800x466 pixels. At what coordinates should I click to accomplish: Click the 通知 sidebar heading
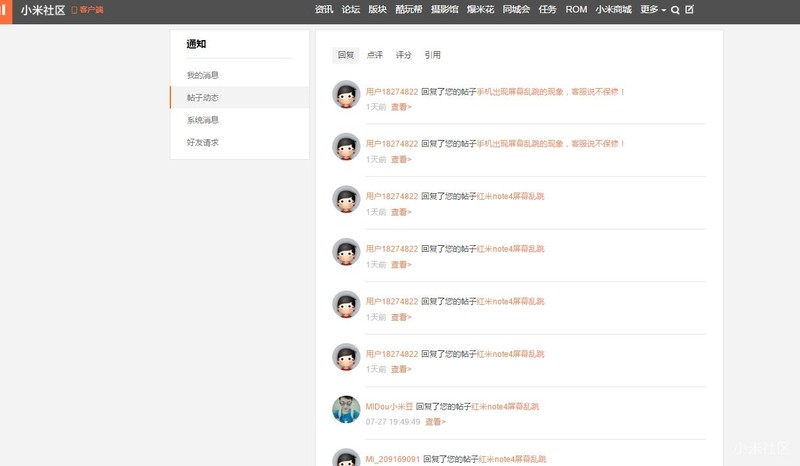196,44
